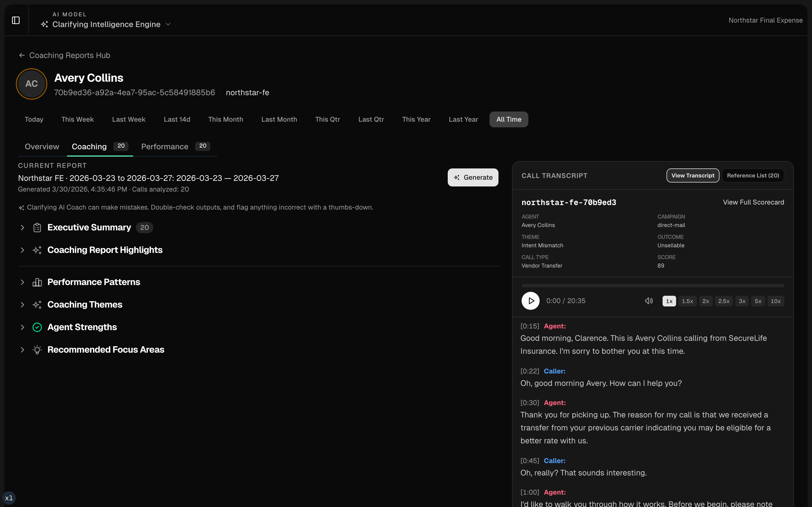The height and width of the screenshot is (507, 812).
Task: Open the Reference List
Action: [753, 175]
